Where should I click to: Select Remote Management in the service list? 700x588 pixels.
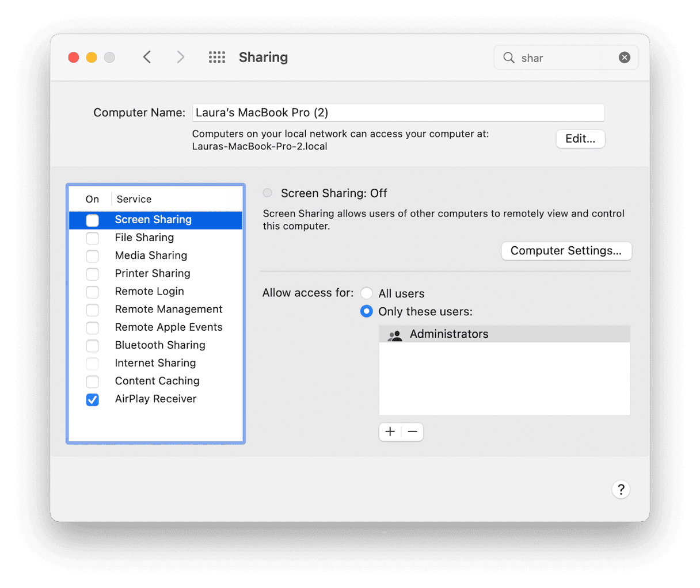pyautogui.click(x=169, y=309)
